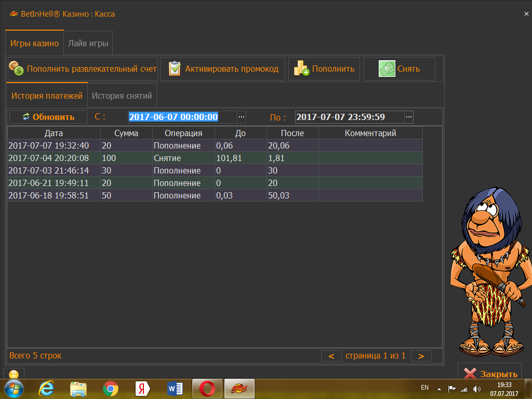532x399 pixels.
Task: Sort by Операция column header
Action: [183, 133]
